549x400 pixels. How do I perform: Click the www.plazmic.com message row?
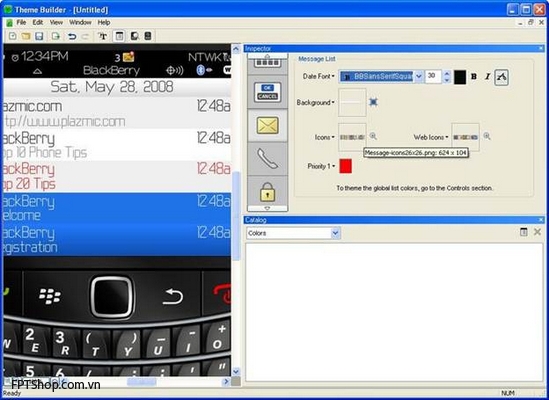pyautogui.click(x=117, y=113)
